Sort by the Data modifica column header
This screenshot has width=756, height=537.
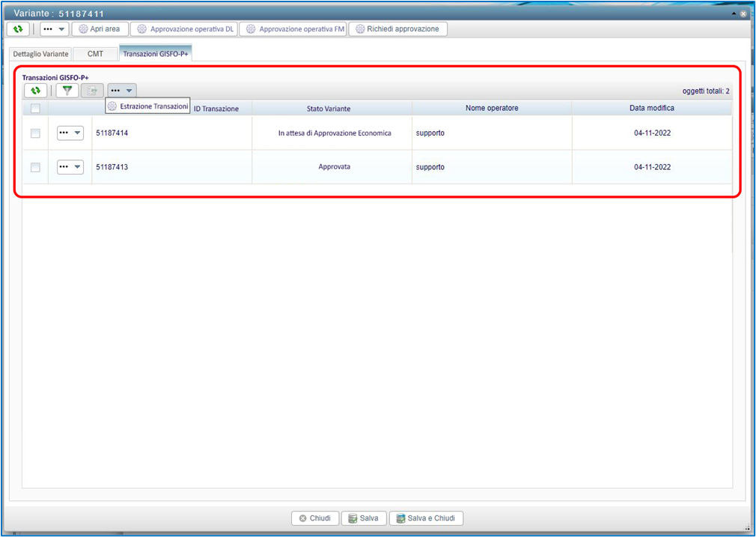651,109
